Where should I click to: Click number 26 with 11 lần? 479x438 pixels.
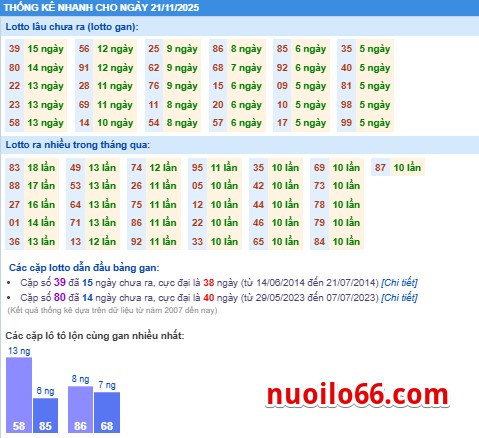tap(136, 186)
